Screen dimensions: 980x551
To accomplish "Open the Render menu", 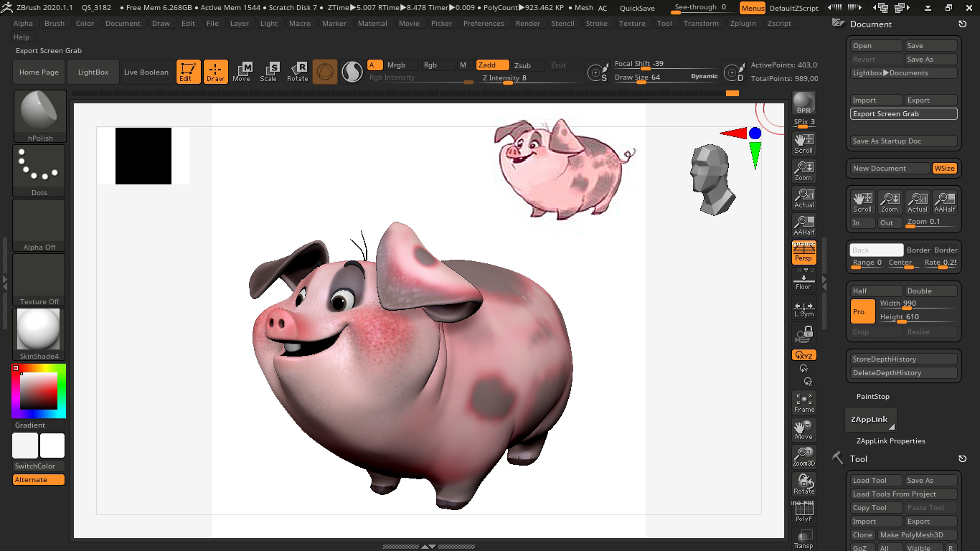I will click(527, 23).
